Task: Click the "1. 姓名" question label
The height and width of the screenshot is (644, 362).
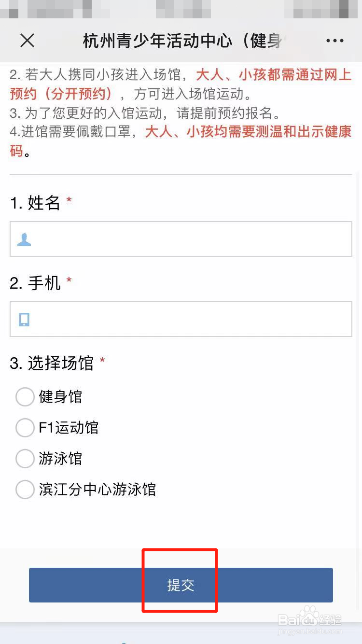Action: (x=35, y=203)
